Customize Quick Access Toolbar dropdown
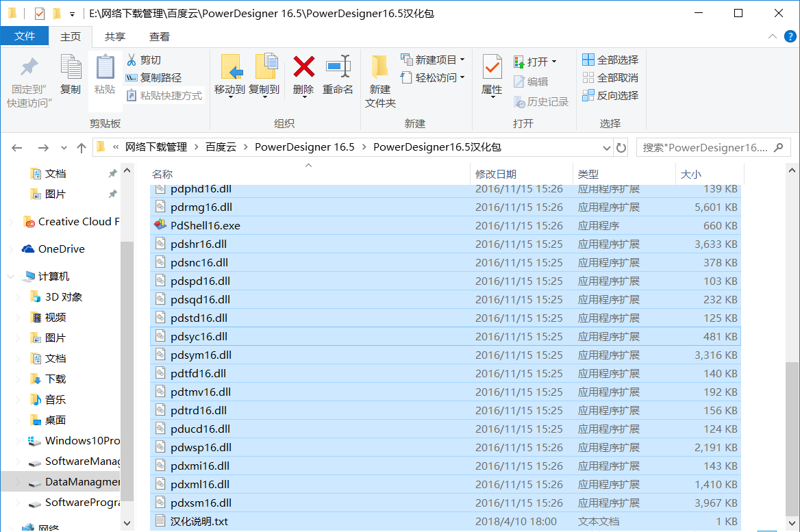This screenshot has height=532, width=800. [x=73, y=14]
